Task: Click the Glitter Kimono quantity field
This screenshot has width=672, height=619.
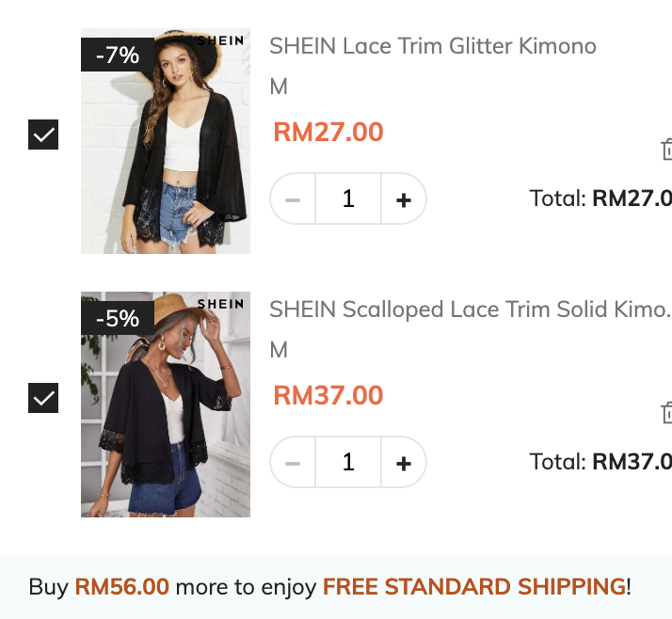Action: 348,199
